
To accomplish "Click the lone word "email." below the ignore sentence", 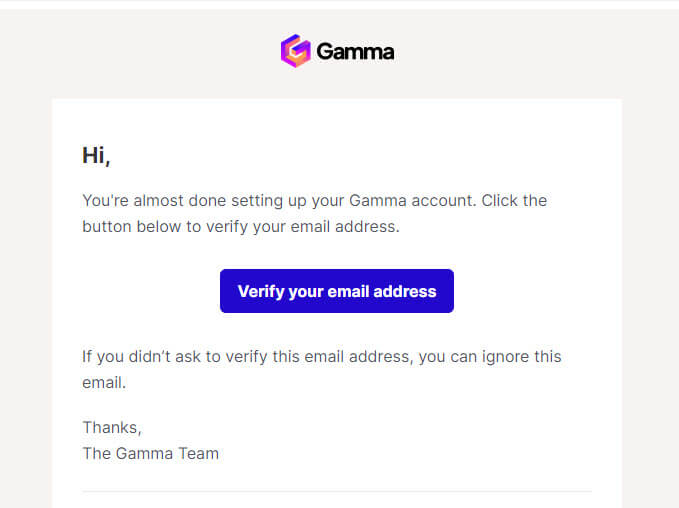I will [104, 382].
